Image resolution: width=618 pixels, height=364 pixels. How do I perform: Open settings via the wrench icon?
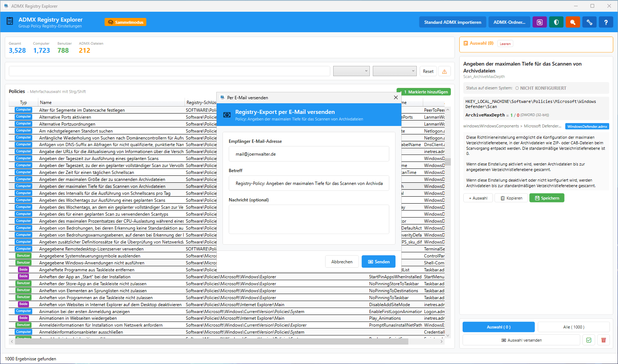click(x=589, y=22)
